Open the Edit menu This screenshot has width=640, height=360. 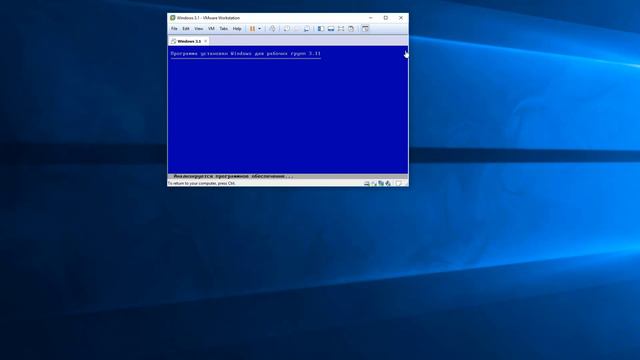coord(186,29)
